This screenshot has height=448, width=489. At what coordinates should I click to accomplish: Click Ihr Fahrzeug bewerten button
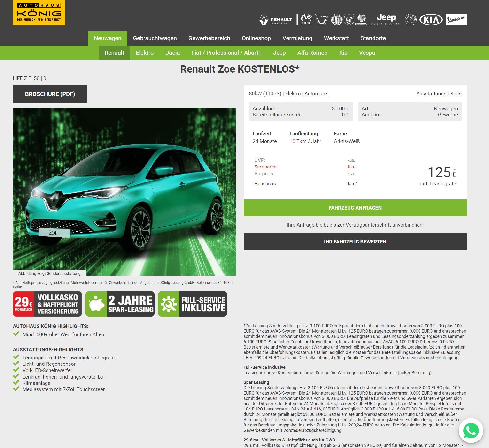pos(355,242)
